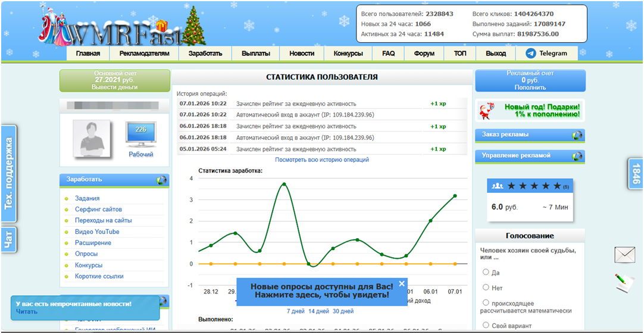Image resolution: width=644 pixels, height=334 pixels.
Task: Open the Управление рекламой panel
Action: [x=530, y=156]
